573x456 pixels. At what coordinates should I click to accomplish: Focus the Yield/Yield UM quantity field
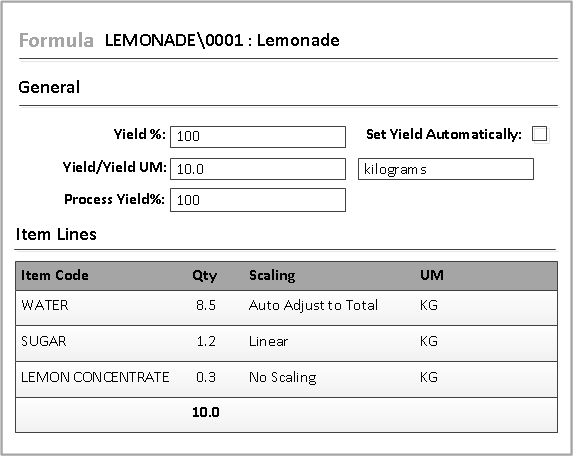[x=258, y=169]
